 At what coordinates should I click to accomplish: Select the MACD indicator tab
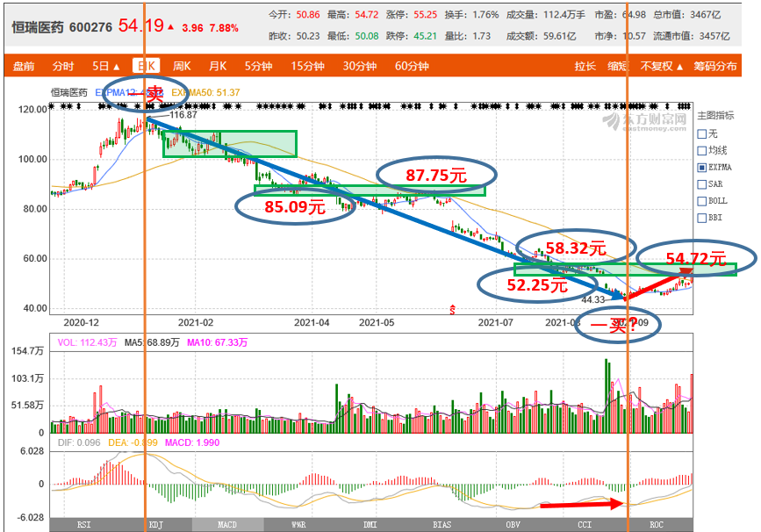coord(227,525)
